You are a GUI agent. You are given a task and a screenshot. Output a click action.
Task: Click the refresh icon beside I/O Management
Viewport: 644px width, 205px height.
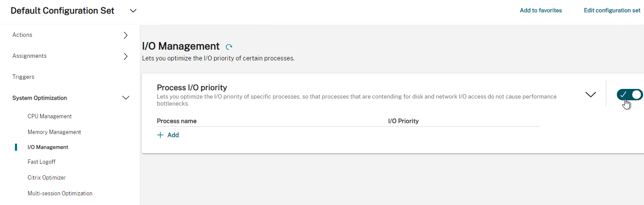[x=229, y=46]
